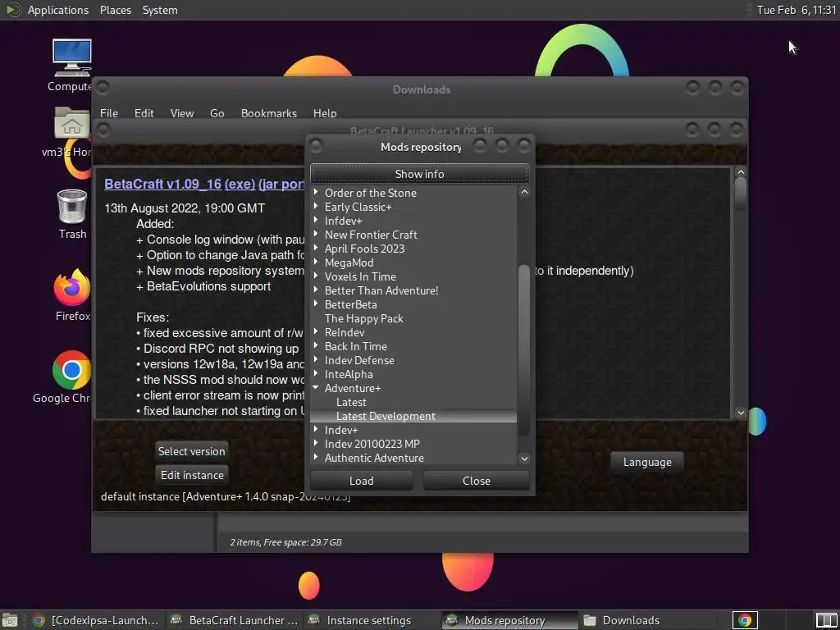
Task: Click the Applications menu logo icon
Action: (13, 10)
